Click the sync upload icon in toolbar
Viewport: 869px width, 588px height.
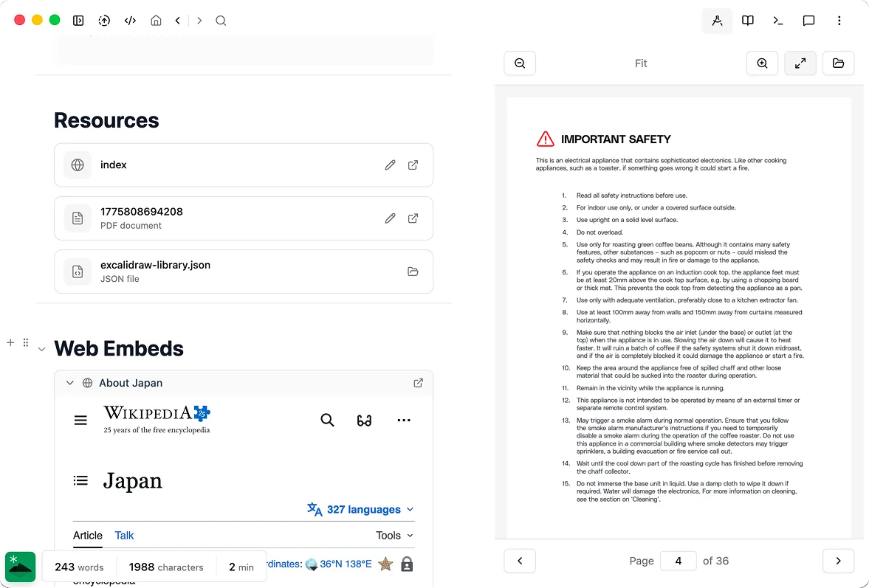(104, 21)
